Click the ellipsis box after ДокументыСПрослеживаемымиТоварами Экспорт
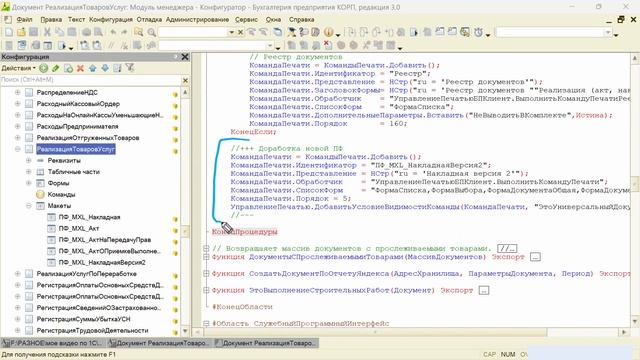This screenshot has height=360, width=640. pos(535,257)
